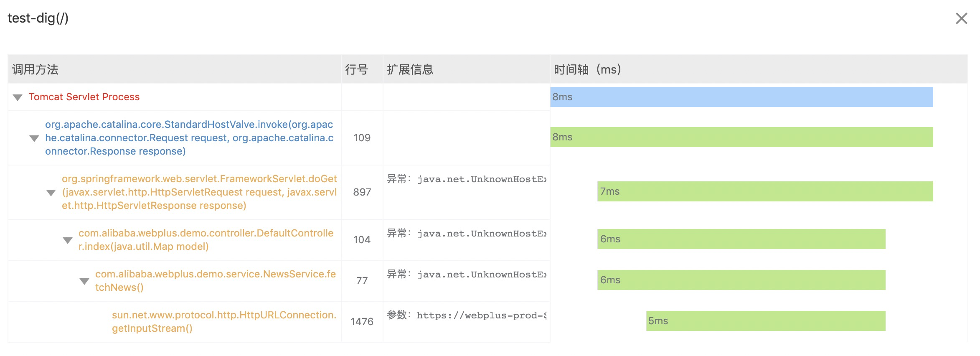Screen dimensions: 980x356
Task: Collapse the StandardHostValve.invoke node
Action: click(x=34, y=138)
